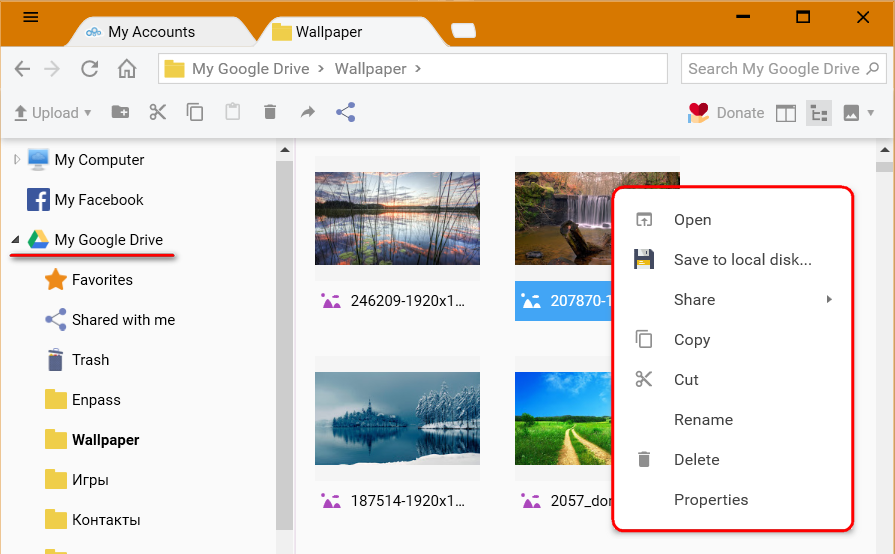The height and width of the screenshot is (554, 895).
Task: Select the waterfall image thumbnail
Action: [563, 219]
